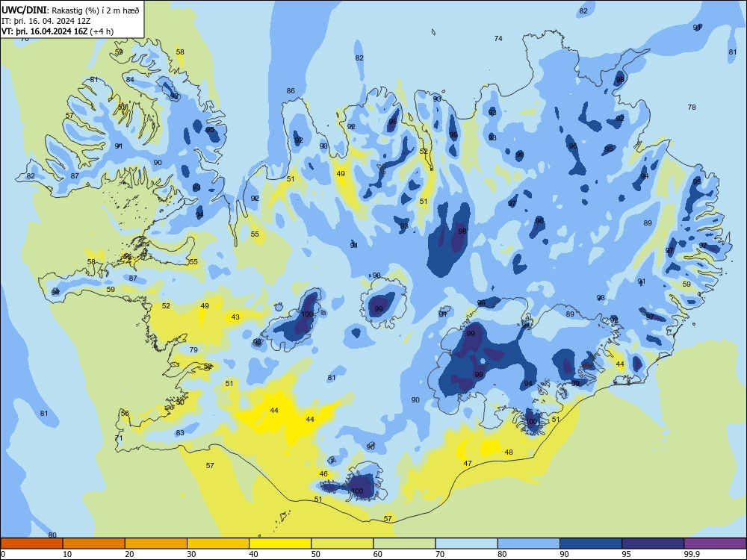Click the 'UWC/DINI' title text
The image size is (747, 560).
(25, 10)
